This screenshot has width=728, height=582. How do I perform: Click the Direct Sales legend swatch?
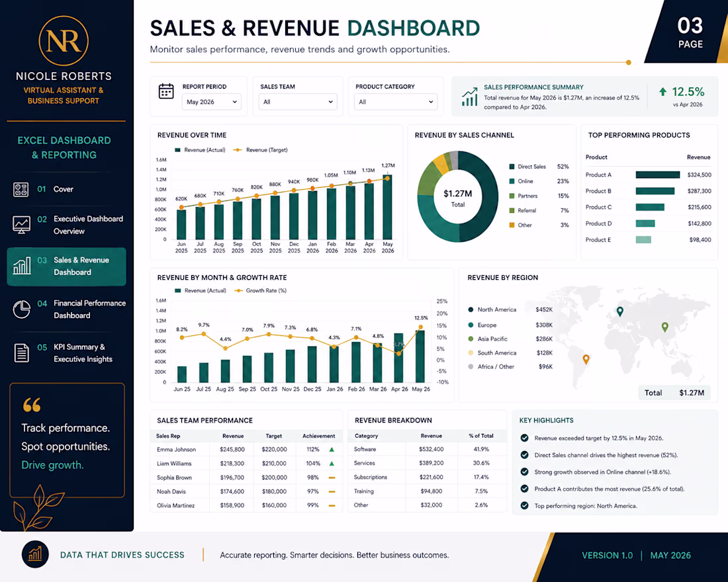point(512,167)
